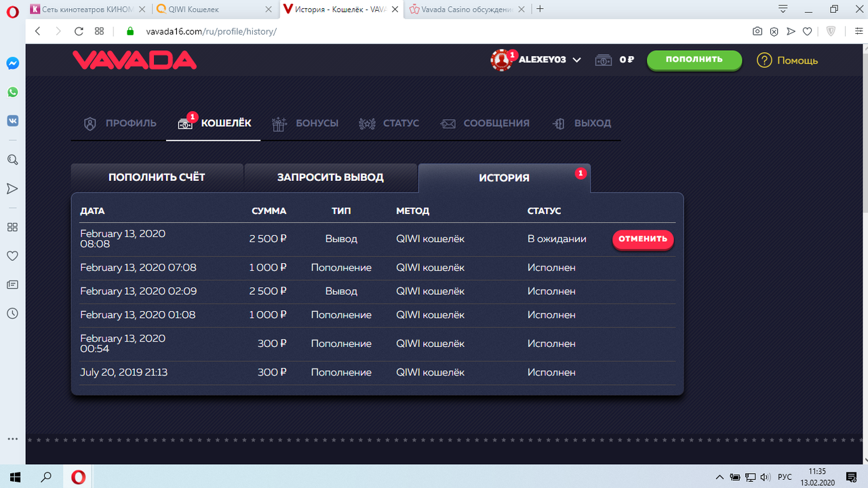Open Speed Dial sidebar grid icon
868x488 pixels.
pyautogui.click(x=12, y=227)
